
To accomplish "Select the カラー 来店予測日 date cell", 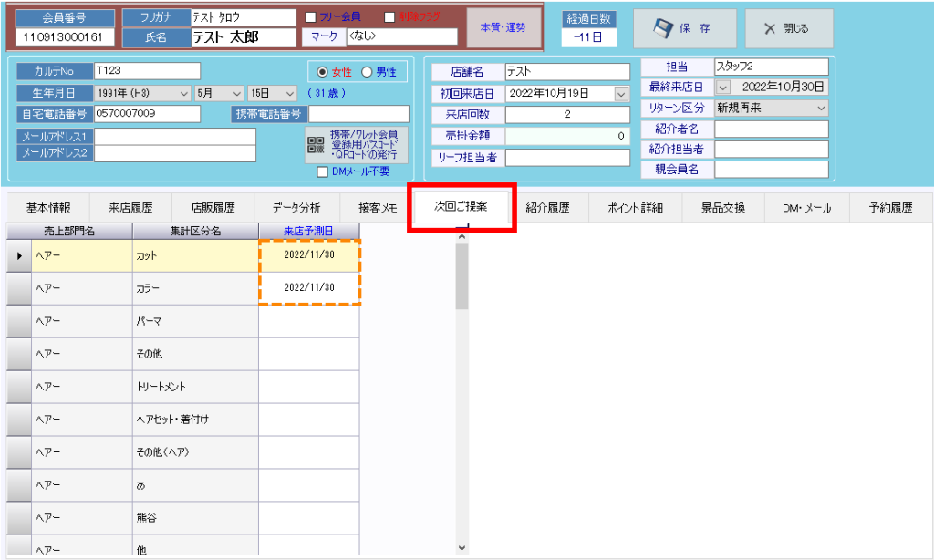I will coord(309,286).
